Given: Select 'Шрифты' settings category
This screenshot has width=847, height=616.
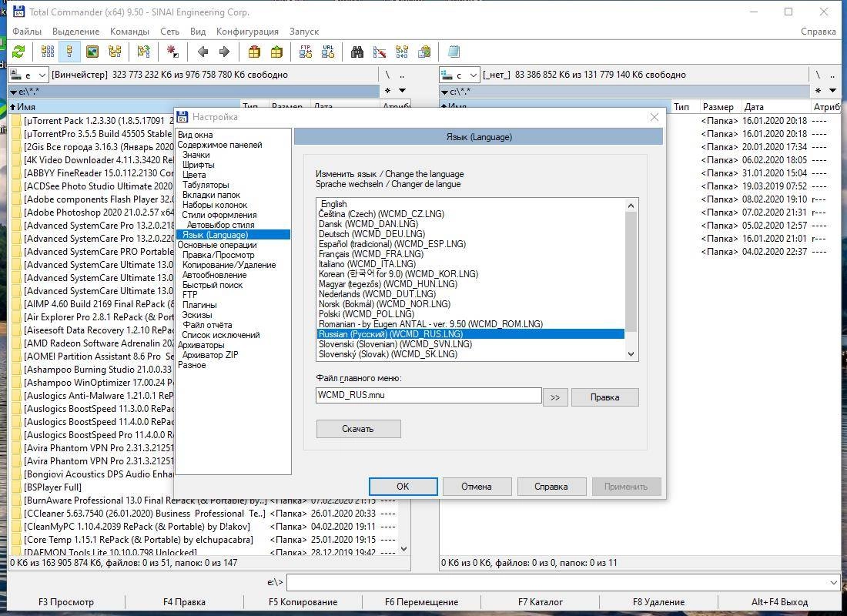Looking at the screenshot, I should [198, 165].
